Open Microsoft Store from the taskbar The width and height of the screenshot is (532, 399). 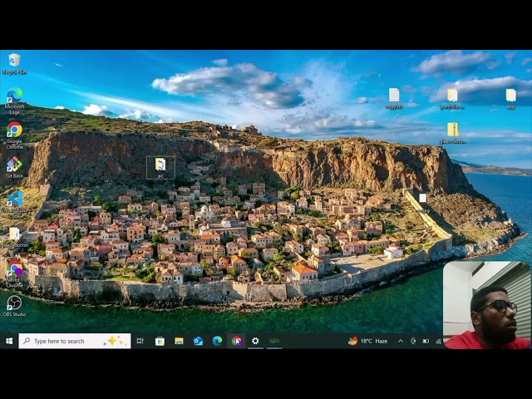point(160,341)
